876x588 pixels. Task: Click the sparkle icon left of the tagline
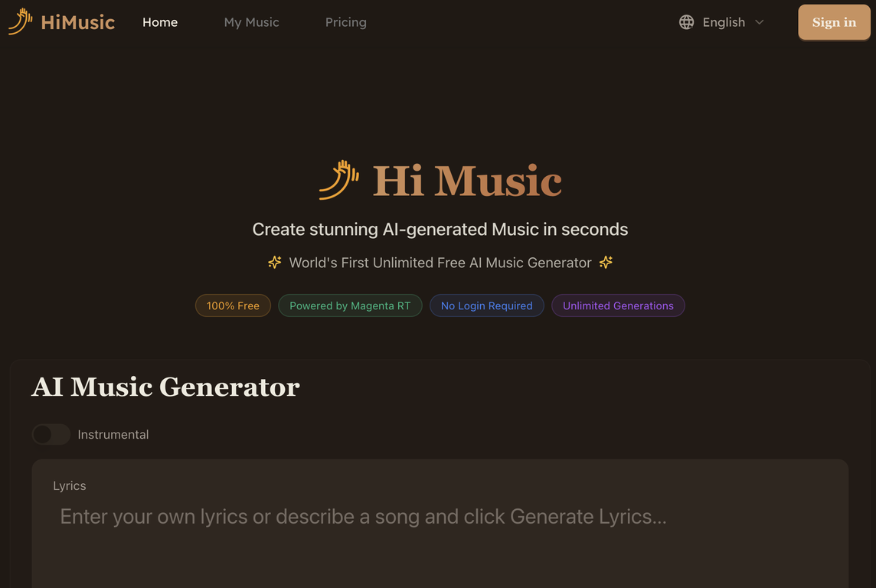point(275,262)
